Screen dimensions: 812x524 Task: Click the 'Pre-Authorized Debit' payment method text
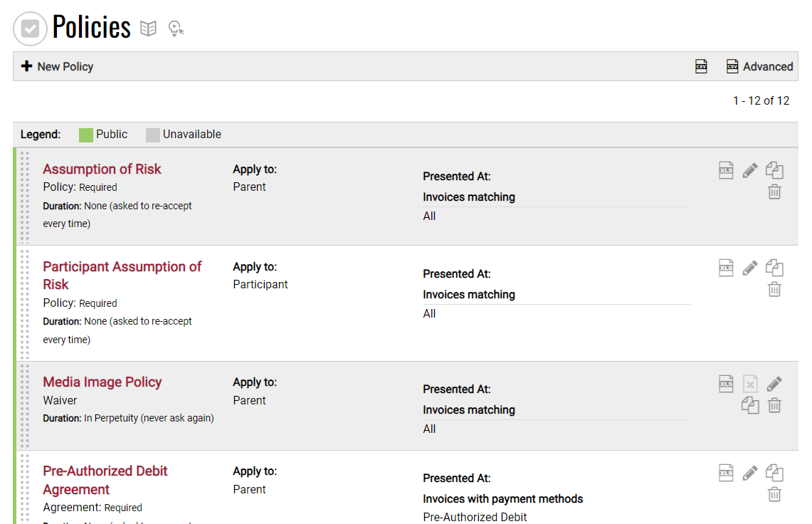pos(475,517)
